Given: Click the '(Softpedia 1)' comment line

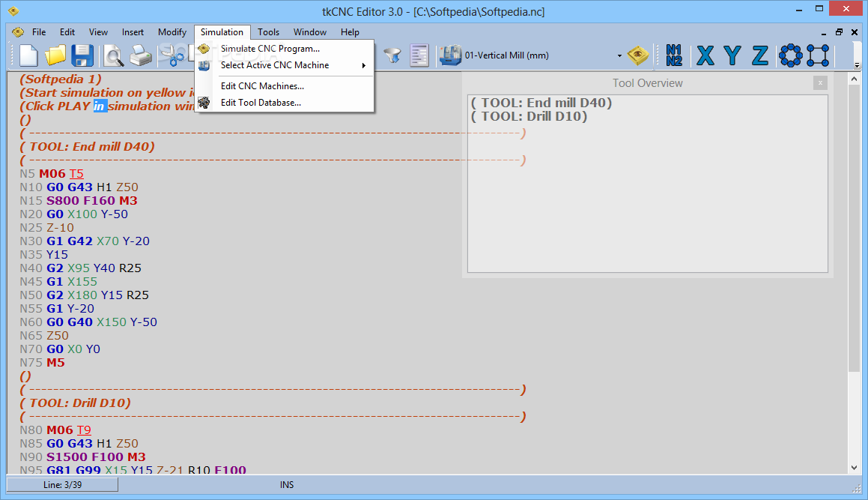Looking at the screenshot, I should [x=61, y=79].
